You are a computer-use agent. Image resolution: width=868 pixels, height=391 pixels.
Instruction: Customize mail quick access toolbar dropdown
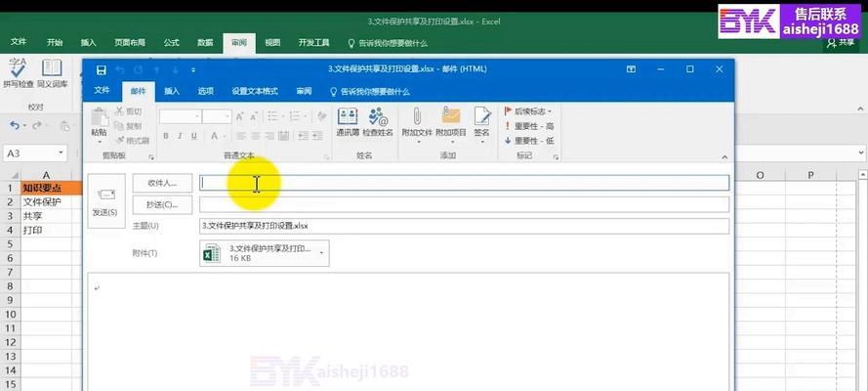[193, 69]
